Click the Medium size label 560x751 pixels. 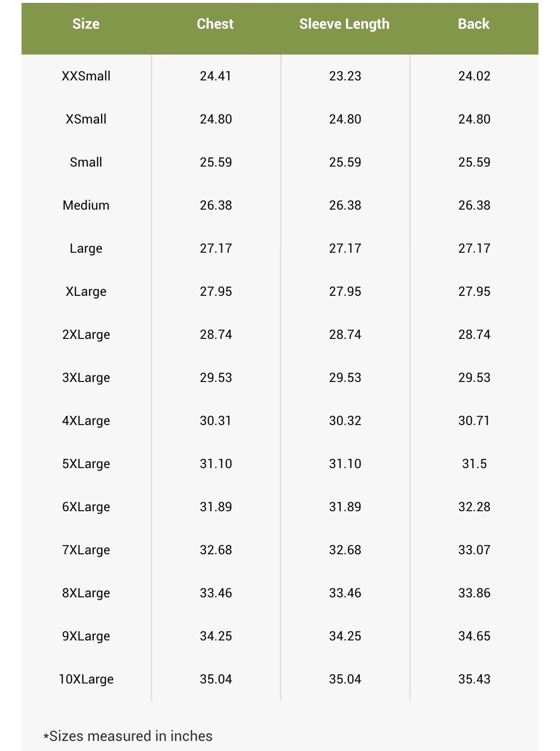click(x=86, y=205)
